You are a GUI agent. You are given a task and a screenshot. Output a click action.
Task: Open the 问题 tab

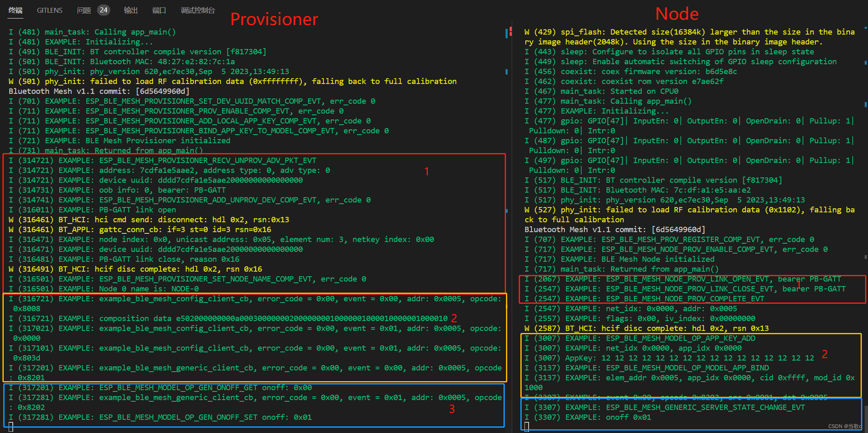tap(84, 10)
